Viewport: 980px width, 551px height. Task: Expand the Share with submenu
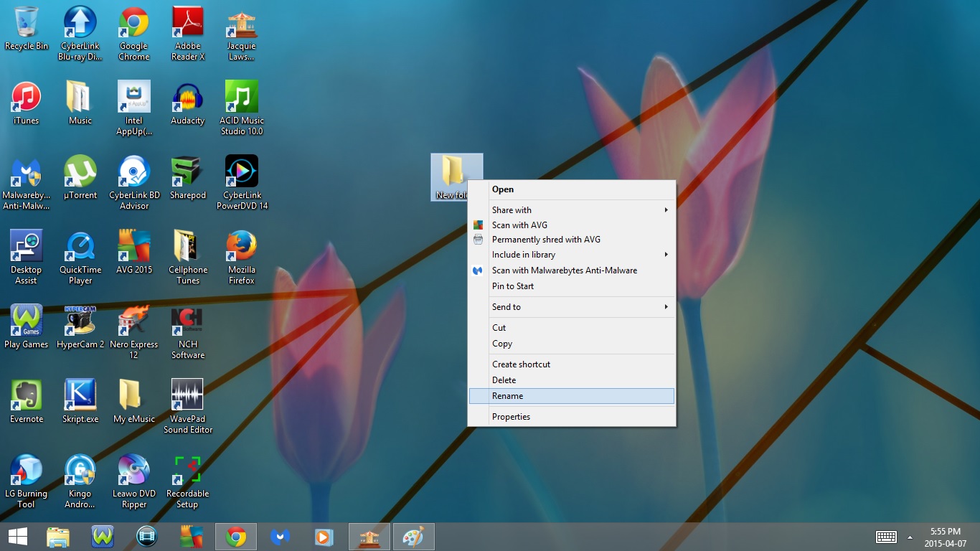point(571,210)
